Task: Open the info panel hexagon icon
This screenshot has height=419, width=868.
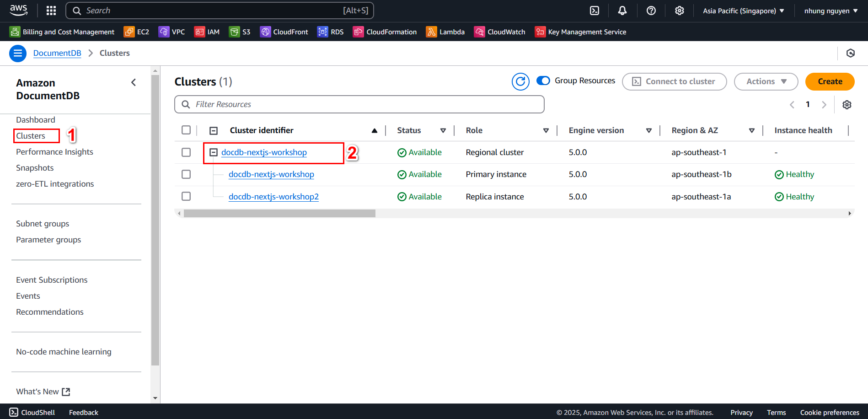Action: (x=851, y=53)
